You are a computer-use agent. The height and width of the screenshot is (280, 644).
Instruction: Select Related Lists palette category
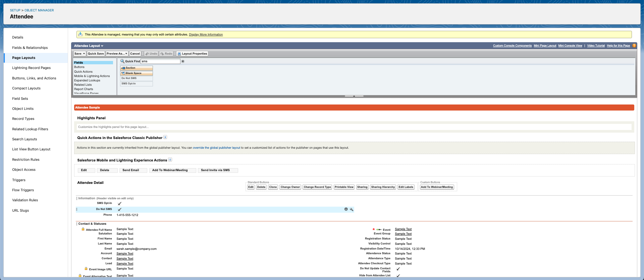click(83, 85)
